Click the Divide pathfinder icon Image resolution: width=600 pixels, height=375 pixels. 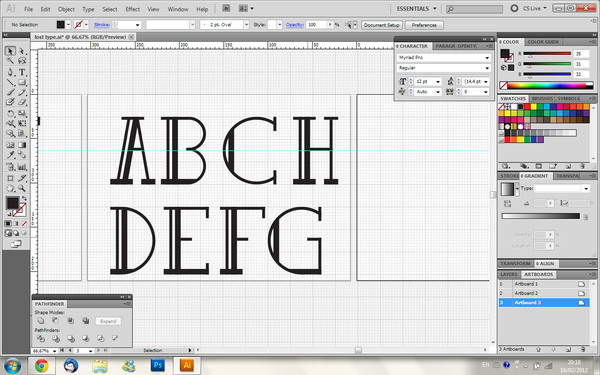(41, 338)
